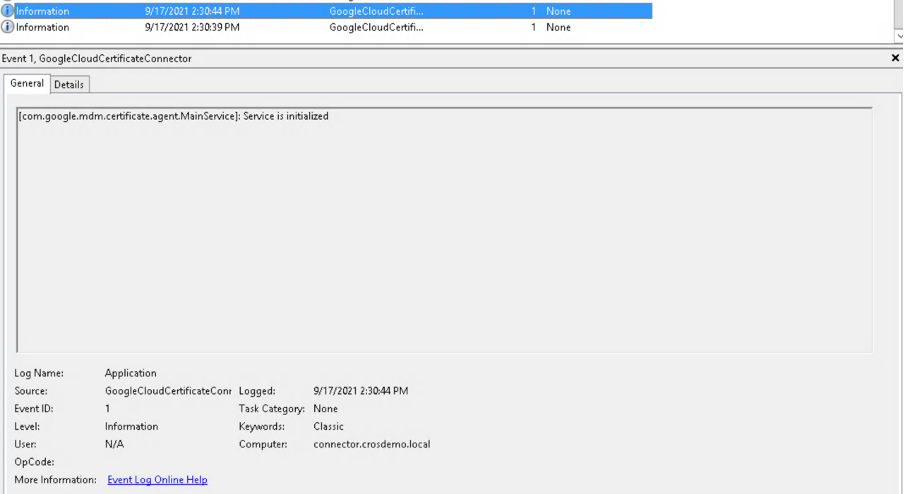Viewport: 904px width, 494px height.
Task: Switch to the General tab
Action: tap(27, 84)
